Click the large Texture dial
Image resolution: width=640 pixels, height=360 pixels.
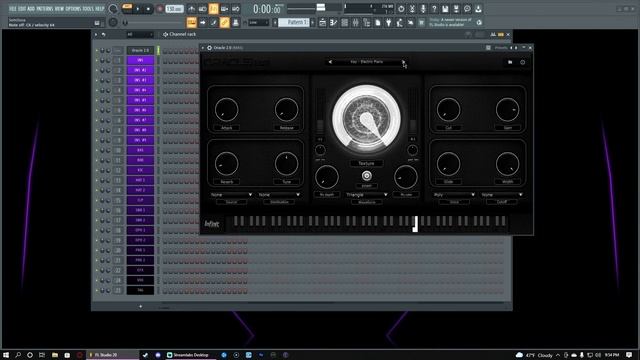pyautogui.click(x=366, y=118)
